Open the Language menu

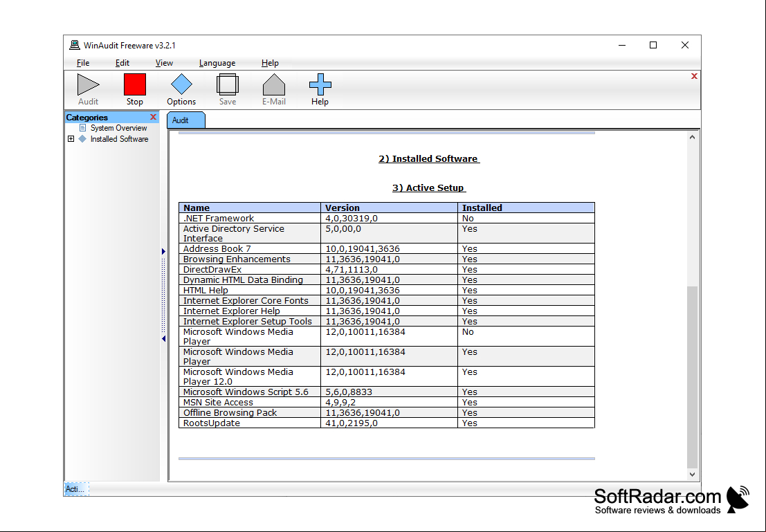tap(217, 63)
